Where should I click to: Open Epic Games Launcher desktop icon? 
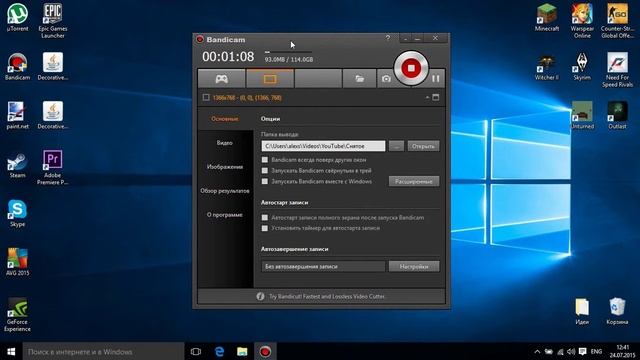click(53, 20)
